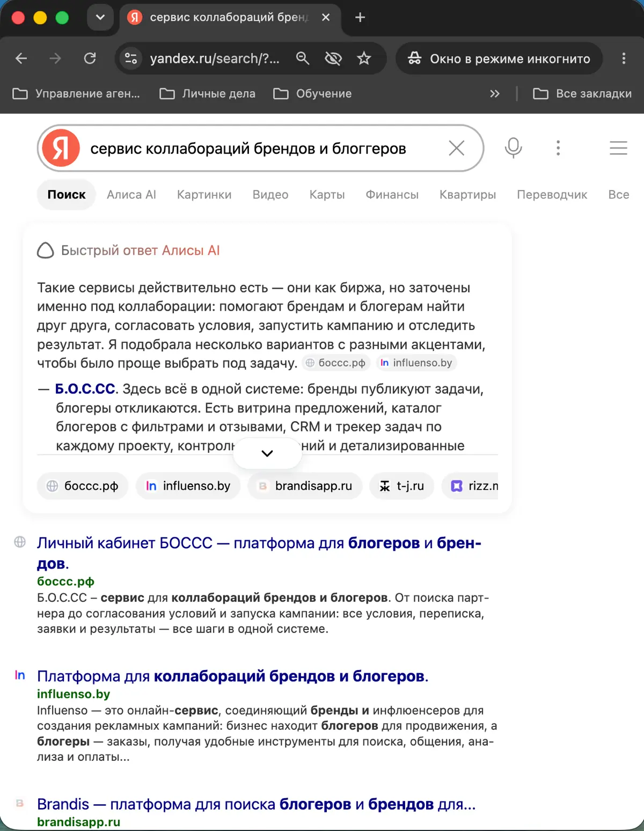Switch to the Алиса AI tab
Viewport: 644px width, 831px height.
[131, 195]
